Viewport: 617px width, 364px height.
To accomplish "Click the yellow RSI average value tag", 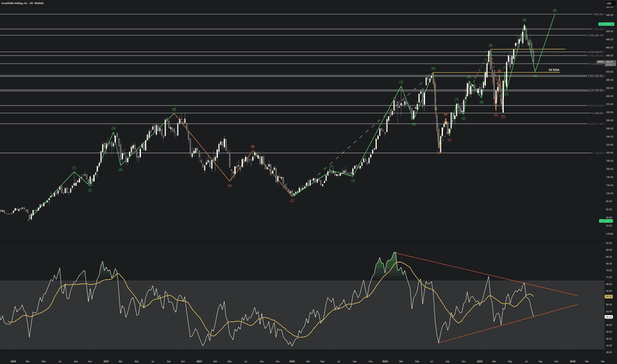I will tap(608, 296).
